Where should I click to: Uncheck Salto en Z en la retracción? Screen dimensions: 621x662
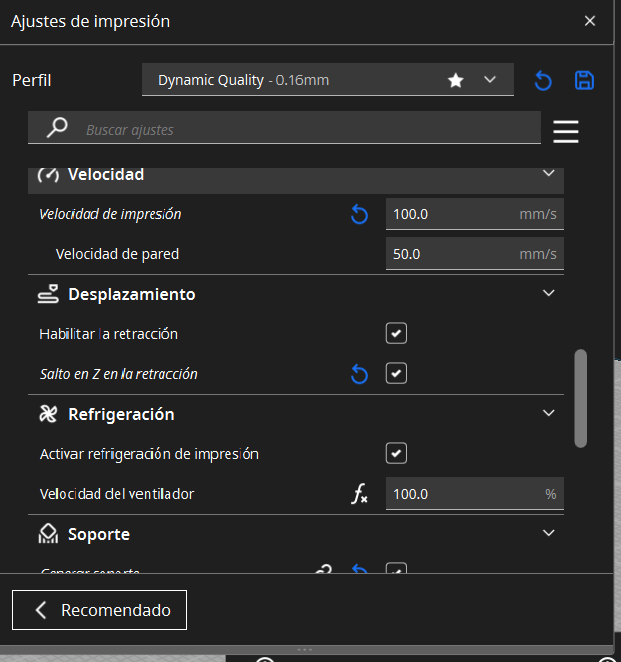(396, 374)
